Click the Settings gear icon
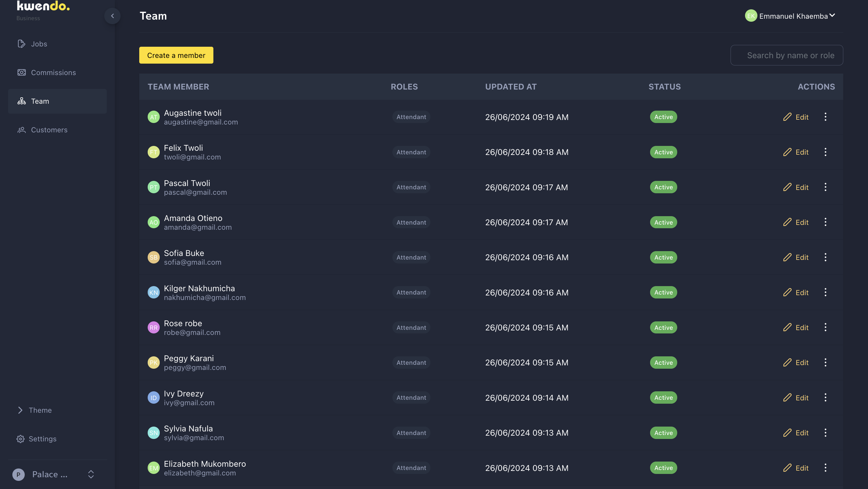Image resolution: width=868 pixels, height=489 pixels. [x=20, y=439]
